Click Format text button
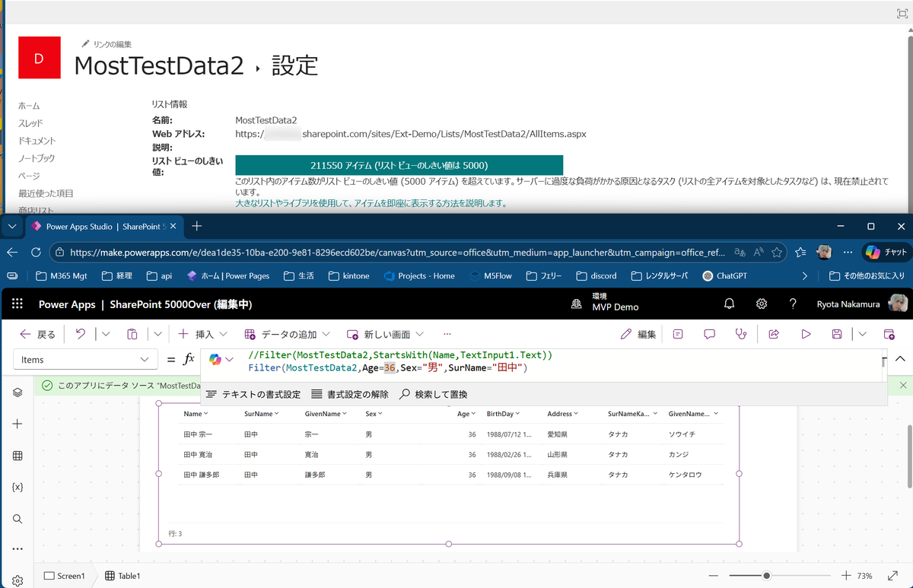Image resolution: width=913 pixels, height=588 pixels. (x=253, y=394)
